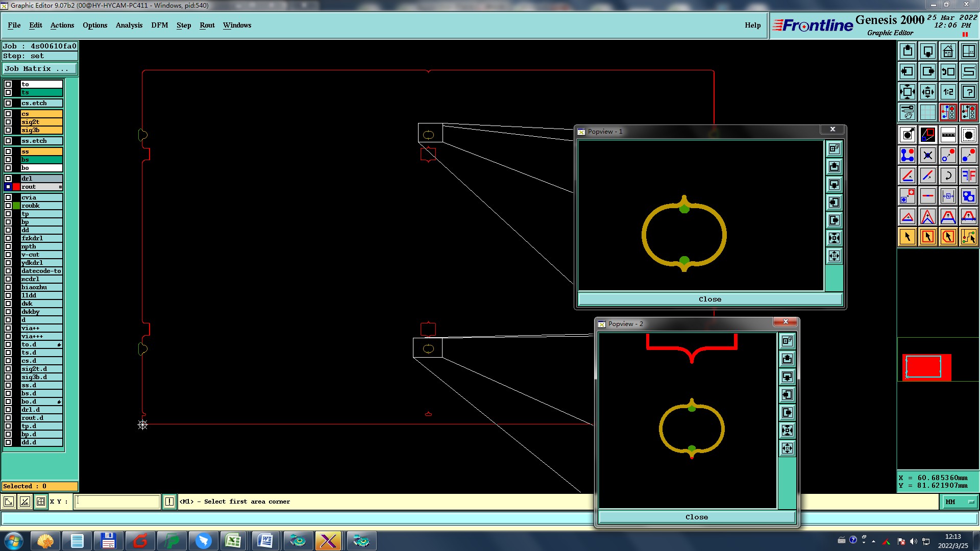
Task: Open the Job Matrix expander
Action: coord(40,69)
